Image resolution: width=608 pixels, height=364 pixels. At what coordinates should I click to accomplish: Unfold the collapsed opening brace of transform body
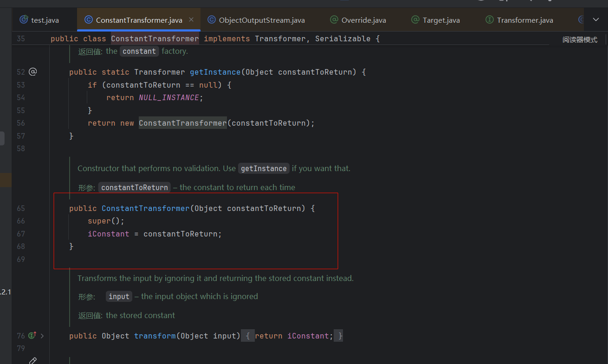248,336
